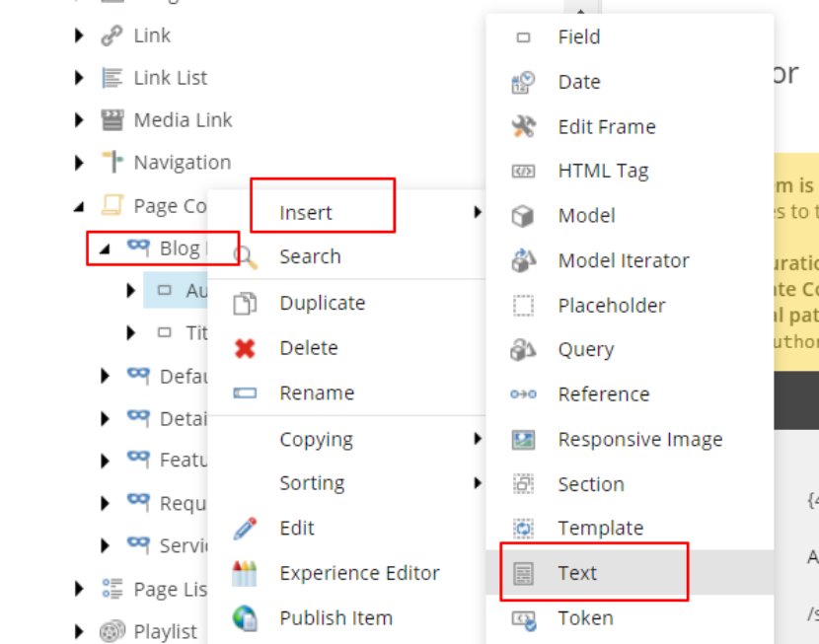Screen dimensions: 819x644
Task: Click the Query icon
Action: tap(523, 350)
